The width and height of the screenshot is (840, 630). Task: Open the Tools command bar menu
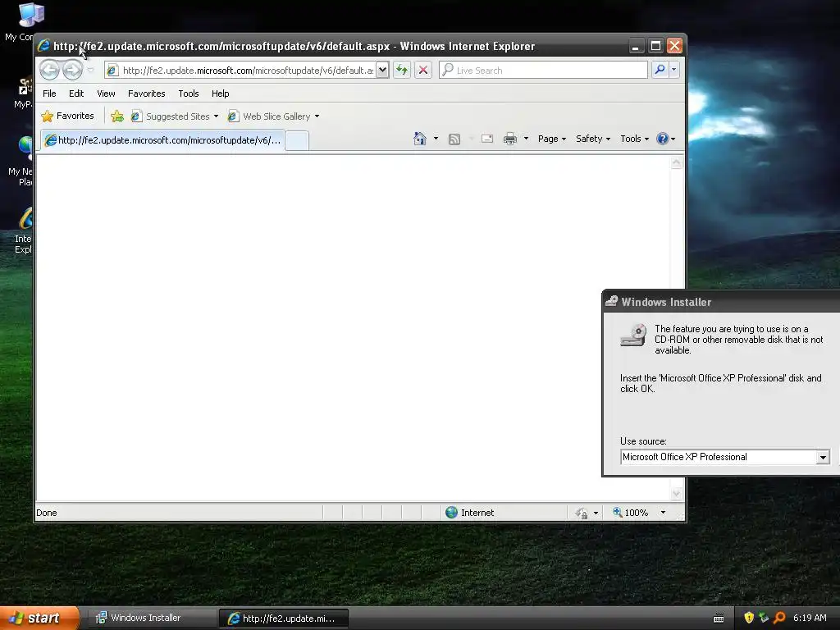(x=634, y=139)
